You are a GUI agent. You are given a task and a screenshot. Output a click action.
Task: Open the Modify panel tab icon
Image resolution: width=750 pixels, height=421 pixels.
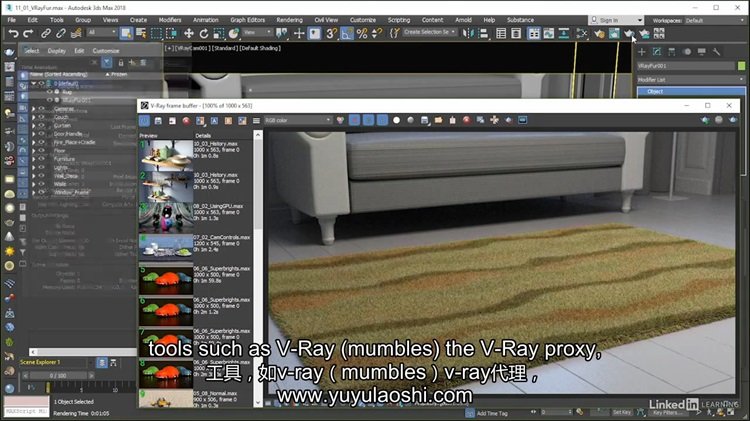(657, 51)
